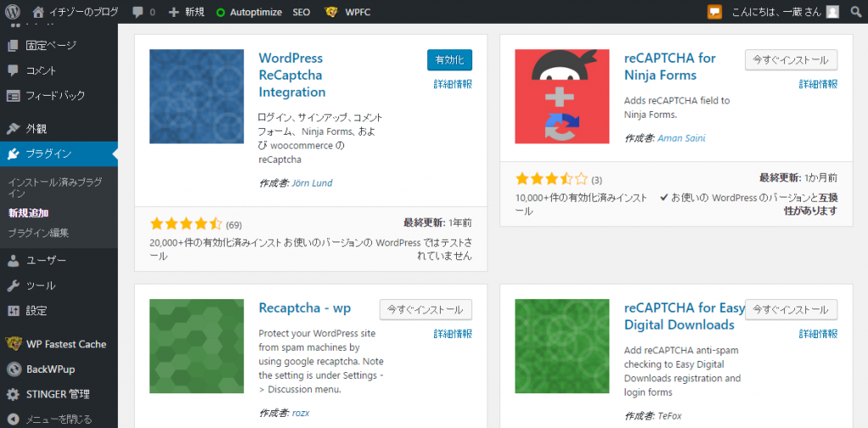The height and width of the screenshot is (428, 868).
Task: Click the green Autoptimize status circle
Action: pos(220,12)
